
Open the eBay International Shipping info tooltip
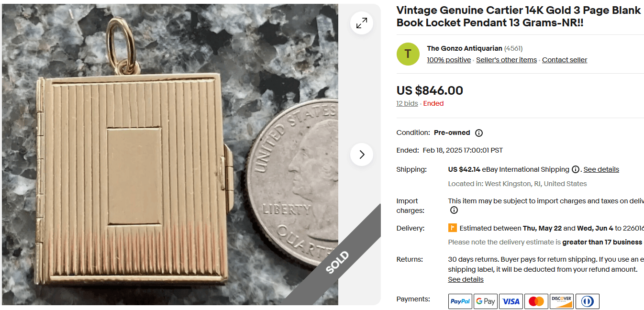pyautogui.click(x=575, y=169)
